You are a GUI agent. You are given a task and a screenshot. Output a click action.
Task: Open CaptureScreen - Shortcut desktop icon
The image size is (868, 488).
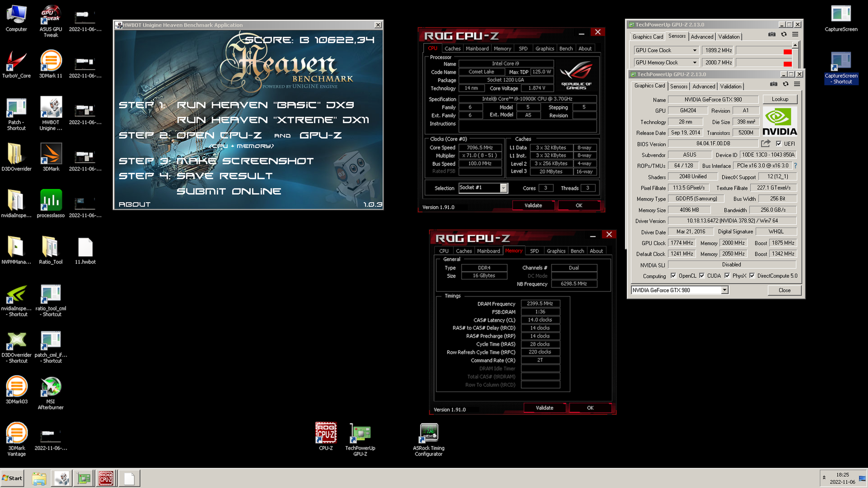841,68
